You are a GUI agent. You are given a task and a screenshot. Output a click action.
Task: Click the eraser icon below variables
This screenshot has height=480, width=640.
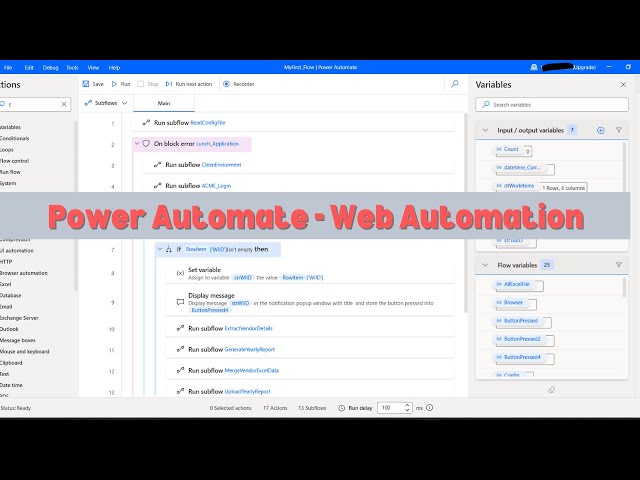(551, 390)
